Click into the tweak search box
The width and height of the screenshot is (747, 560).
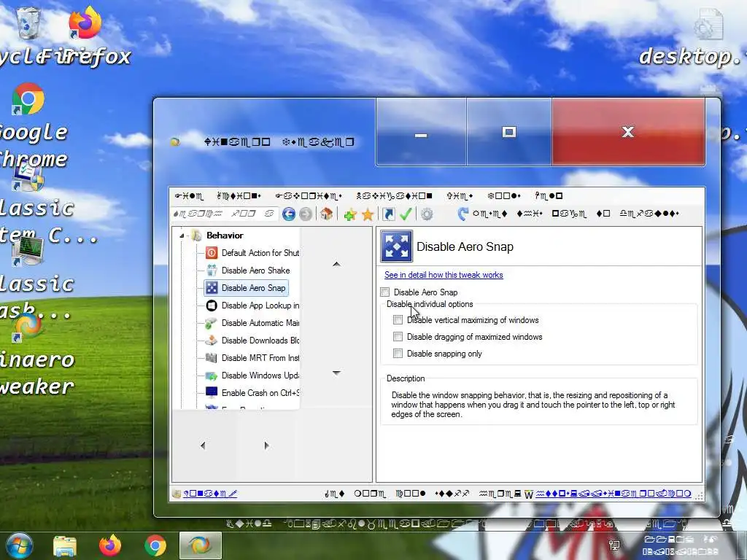[223, 214]
